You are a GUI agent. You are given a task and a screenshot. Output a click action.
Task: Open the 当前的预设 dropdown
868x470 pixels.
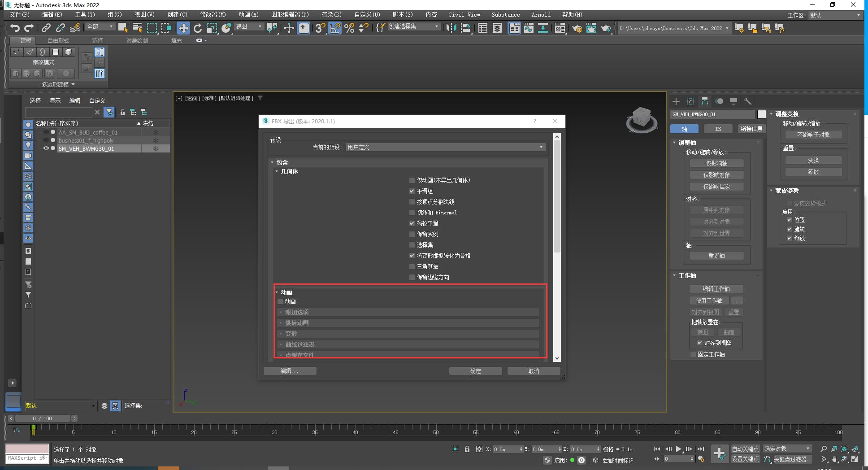pyautogui.click(x=445, y=147)
